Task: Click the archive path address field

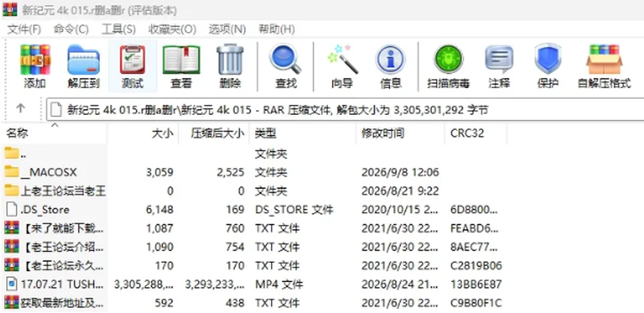Action: [345, 109]
